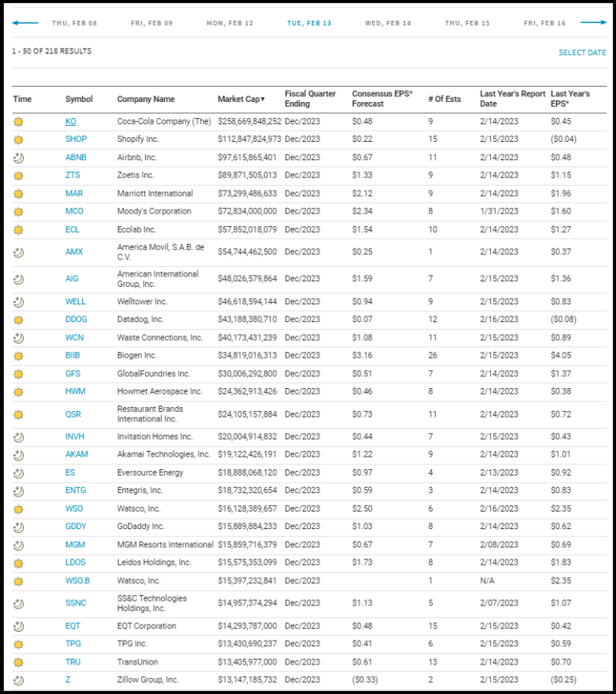Click the moon icon in the WCN row
The height and width of the screenshot is (694, 616).
click(18, 338)
